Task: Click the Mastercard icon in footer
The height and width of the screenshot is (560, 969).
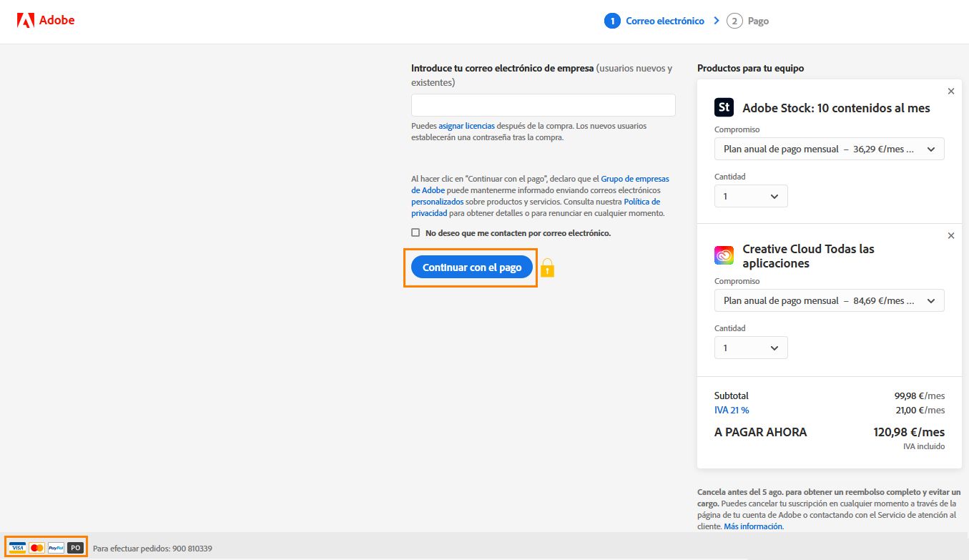Action: [x=37, y=548]
